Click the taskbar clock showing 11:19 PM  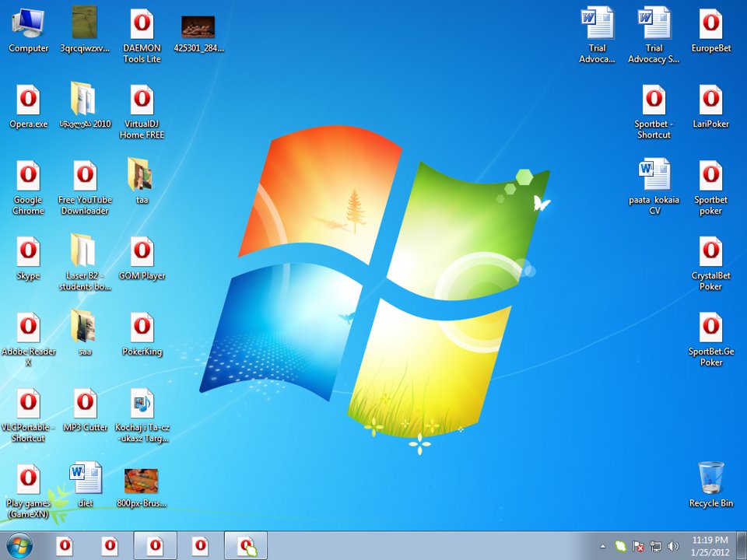710,545
